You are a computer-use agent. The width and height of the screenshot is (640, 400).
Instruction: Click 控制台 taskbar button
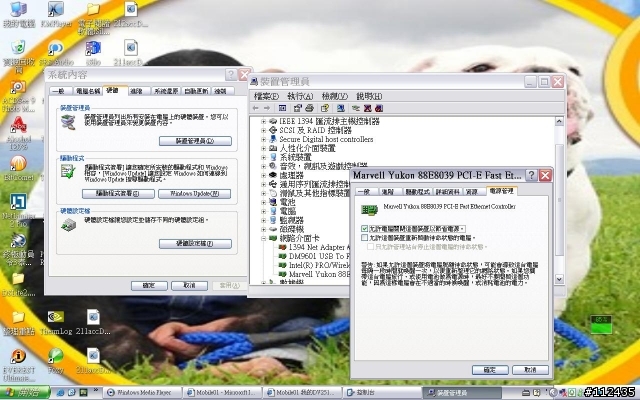[380, 393]
